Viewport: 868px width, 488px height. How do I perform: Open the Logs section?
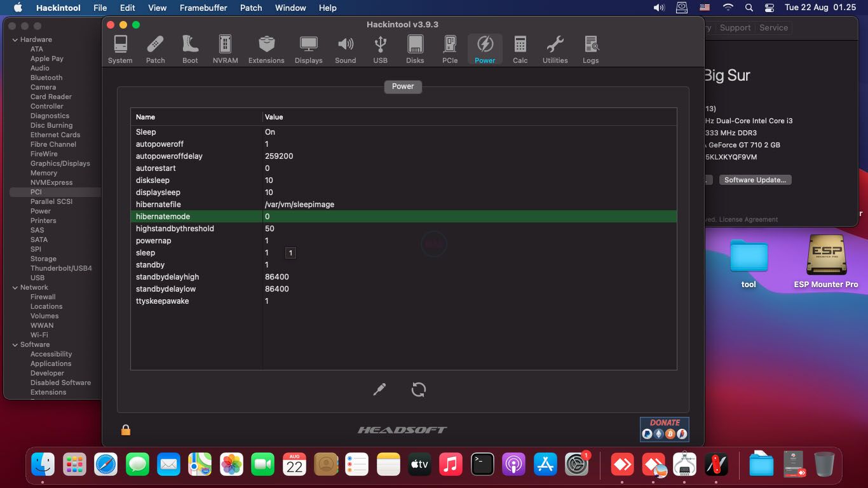(590, 50)
